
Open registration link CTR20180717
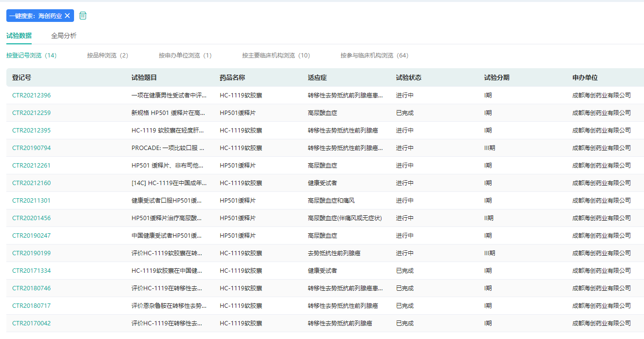pyautogui.click(x=32, y=306)
